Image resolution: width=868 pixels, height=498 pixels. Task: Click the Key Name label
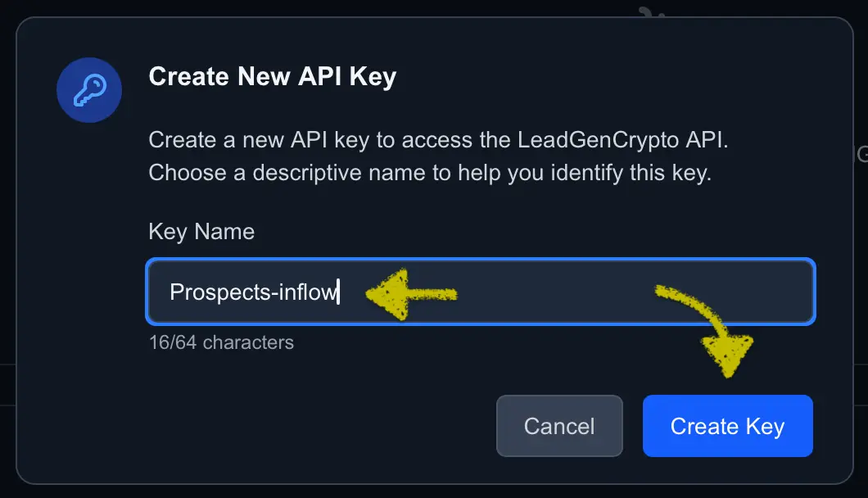coord(201,232)
